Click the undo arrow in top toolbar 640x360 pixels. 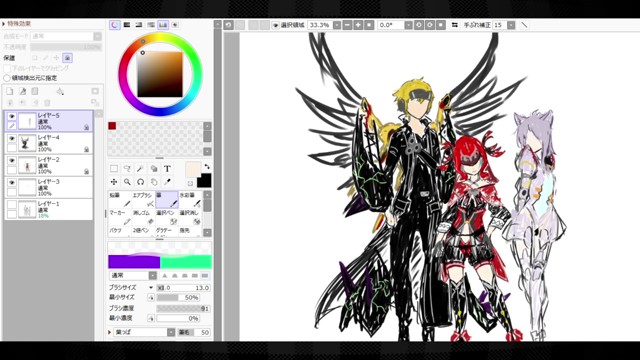229,25
